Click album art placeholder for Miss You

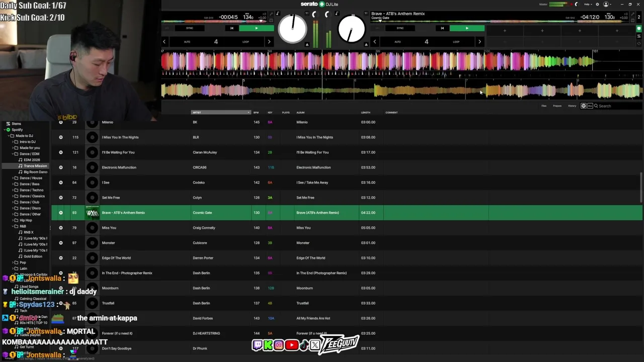point(92,228)
